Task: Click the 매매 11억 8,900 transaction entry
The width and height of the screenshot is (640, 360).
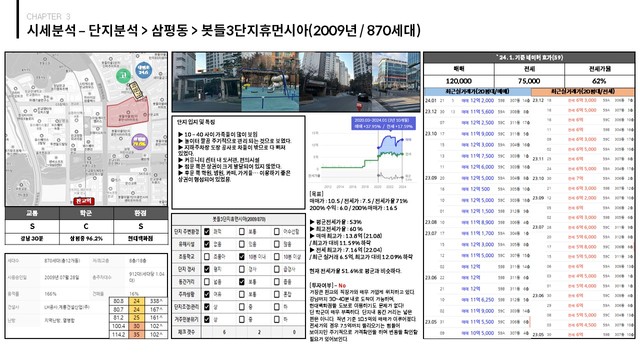Action: coord(478,222)
